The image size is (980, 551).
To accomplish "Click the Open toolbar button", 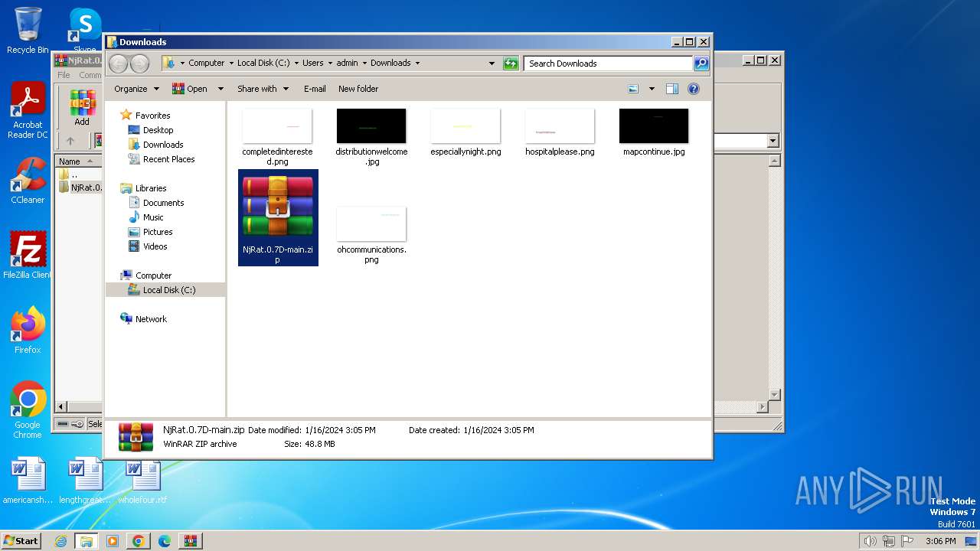I will tap(190, 89).
